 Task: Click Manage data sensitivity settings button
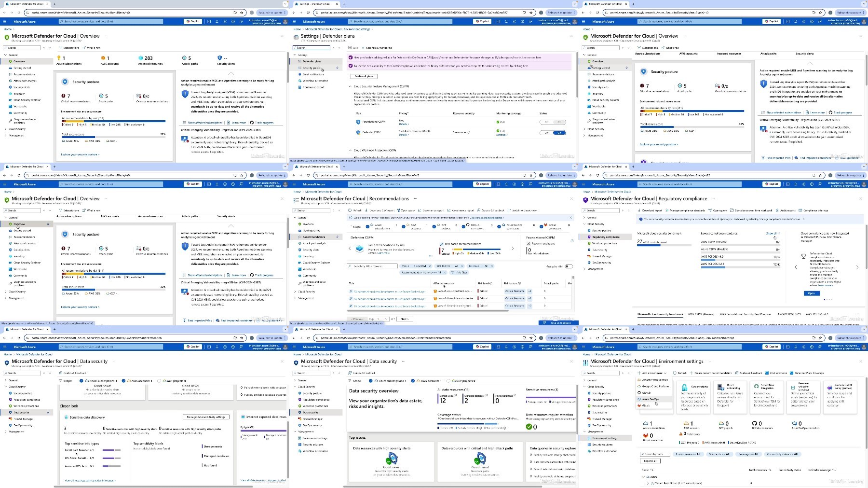pyautogui.click(x=206, y=417)
